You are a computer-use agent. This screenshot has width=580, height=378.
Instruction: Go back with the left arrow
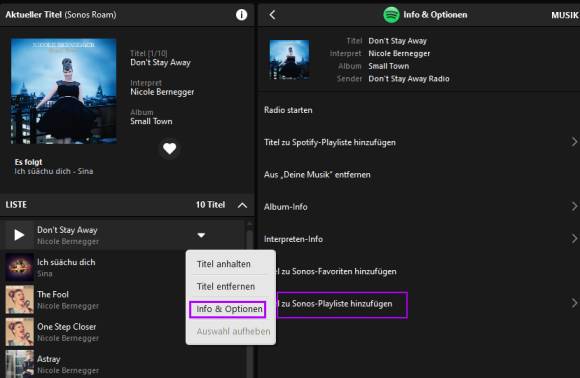pyautogui.click(x=272, y=15)
